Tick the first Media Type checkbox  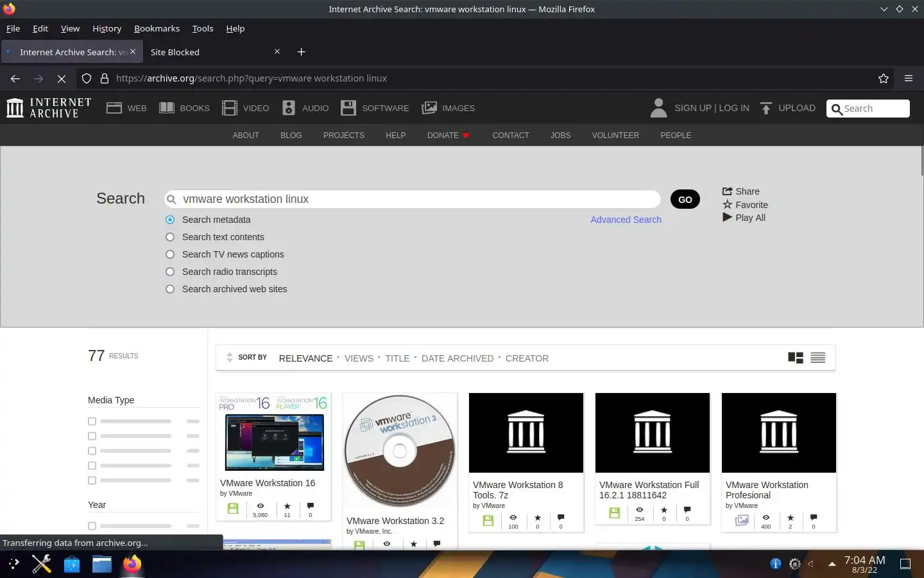[x=92, y=421]
